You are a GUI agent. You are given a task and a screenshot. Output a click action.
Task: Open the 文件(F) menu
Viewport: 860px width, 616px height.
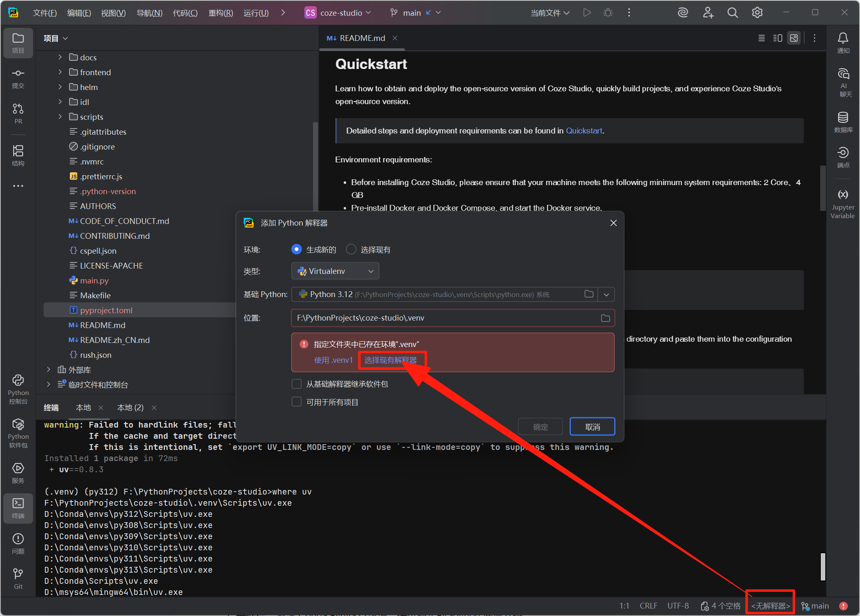point(45,13)
